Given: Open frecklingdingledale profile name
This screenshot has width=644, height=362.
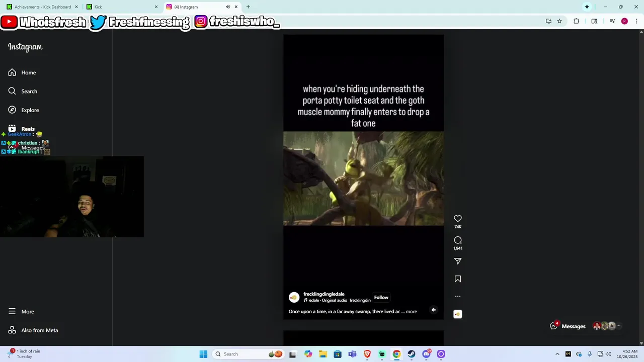Looking at the screenshot, I should pyautogui.click(x=324, y=294).
